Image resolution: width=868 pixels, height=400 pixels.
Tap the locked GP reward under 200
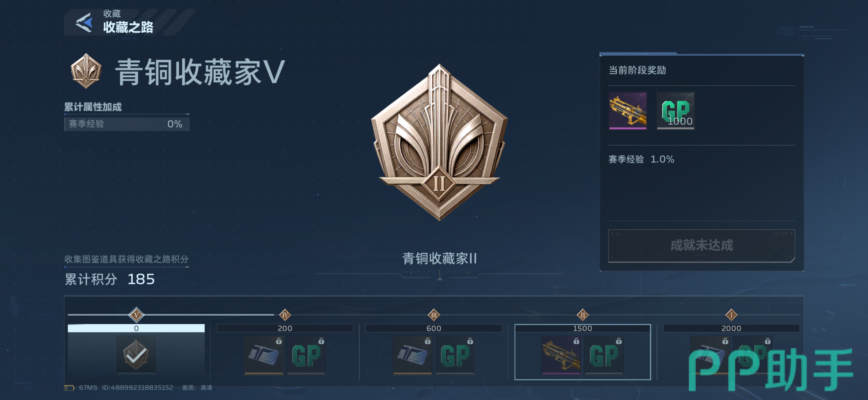(x=306, y=355)
